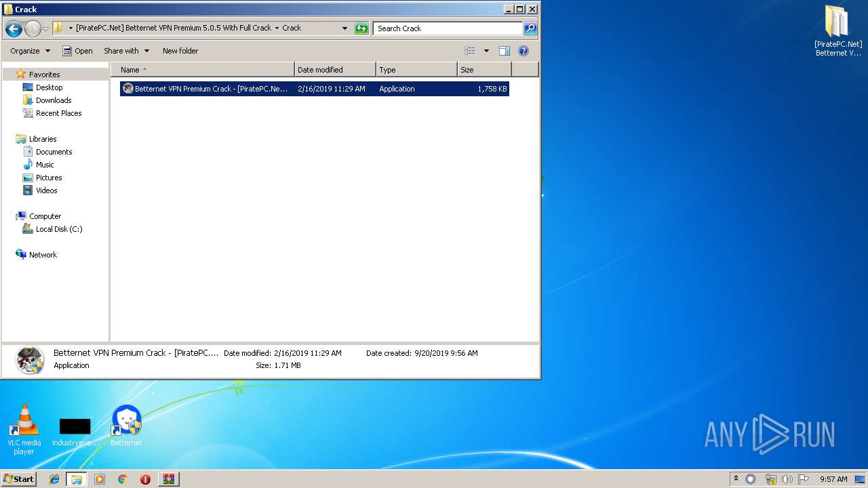Click the Forward navigation arrow in Explorer

point(33,28)
